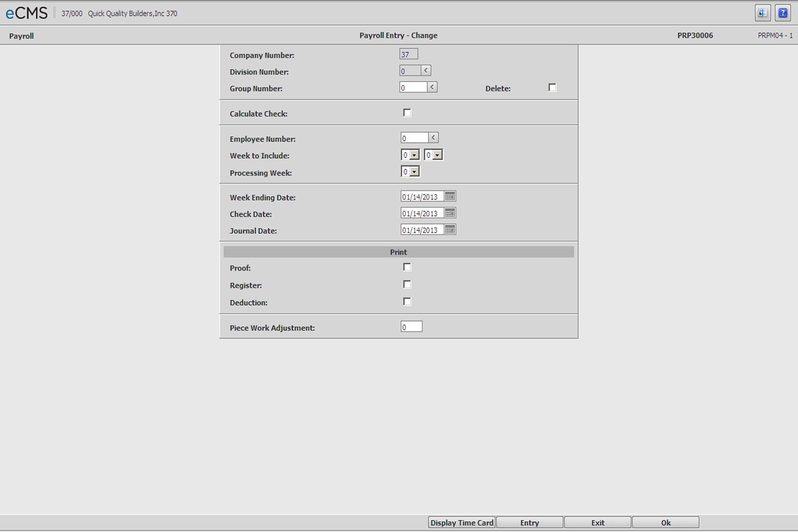Click Employee Number lookup arrow
Viewport: 798px width, 532px height.
coord(433,138)
